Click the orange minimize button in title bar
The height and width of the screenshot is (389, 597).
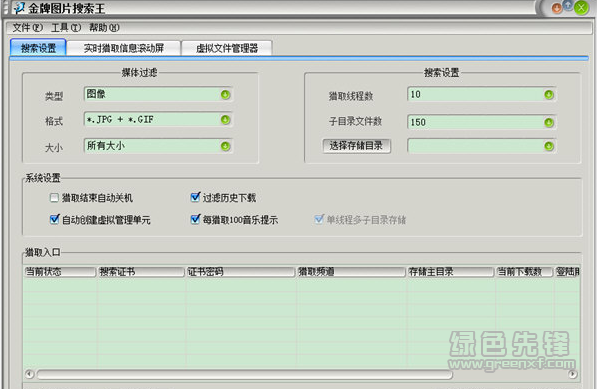pos(557,8)
